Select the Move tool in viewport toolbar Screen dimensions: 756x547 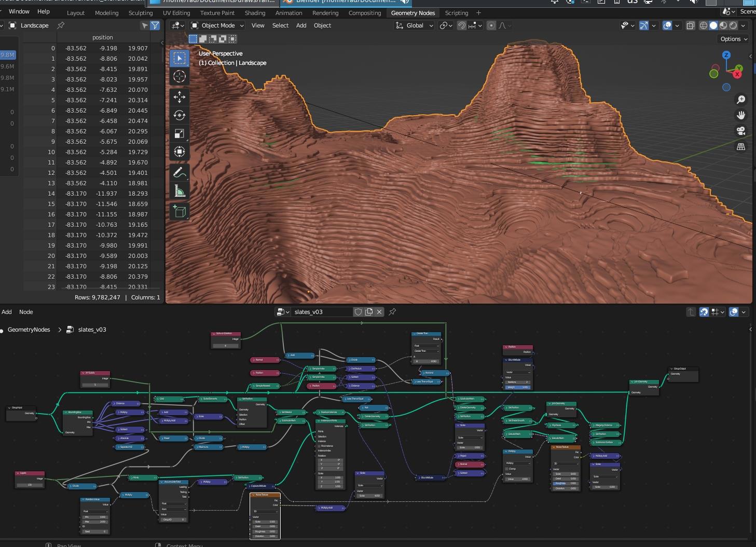point(180,97)
